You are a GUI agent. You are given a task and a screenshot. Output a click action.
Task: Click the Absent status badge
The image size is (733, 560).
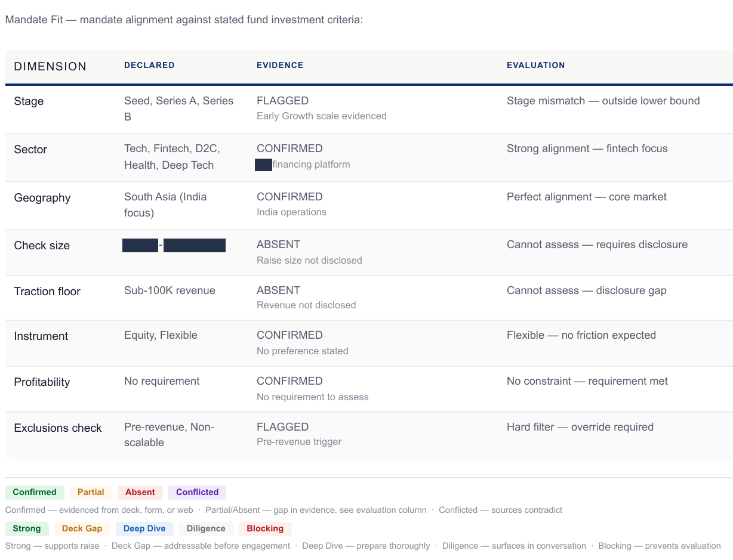140,492
